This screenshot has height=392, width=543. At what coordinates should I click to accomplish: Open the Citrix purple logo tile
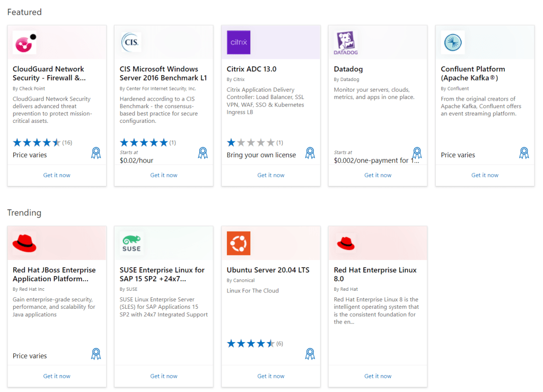coord(239,42)
